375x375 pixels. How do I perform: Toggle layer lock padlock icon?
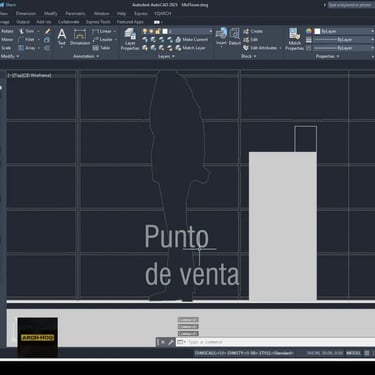pos(158,31)
